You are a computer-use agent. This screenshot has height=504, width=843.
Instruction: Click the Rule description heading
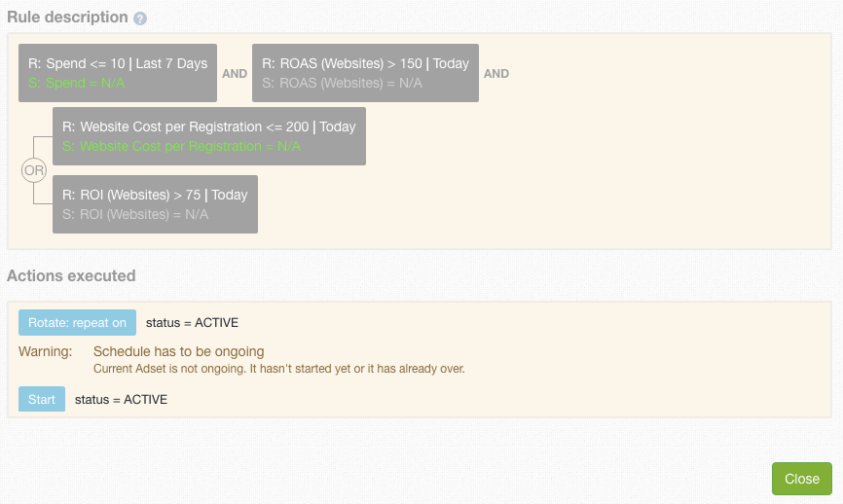68,18
